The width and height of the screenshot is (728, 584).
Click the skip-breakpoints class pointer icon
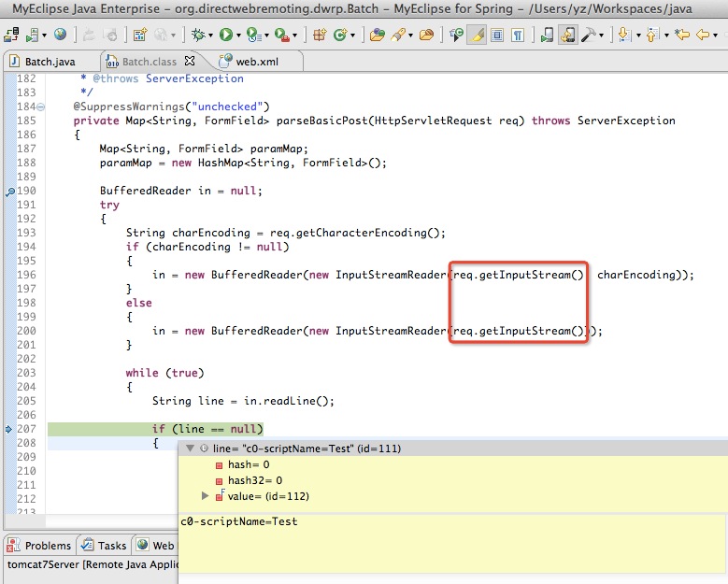tap(456, 35)
